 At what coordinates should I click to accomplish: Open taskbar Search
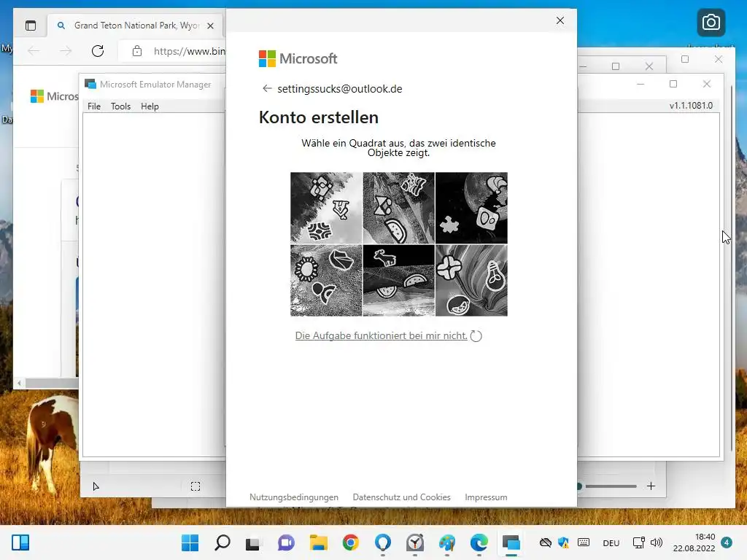(x=222, y=542)
